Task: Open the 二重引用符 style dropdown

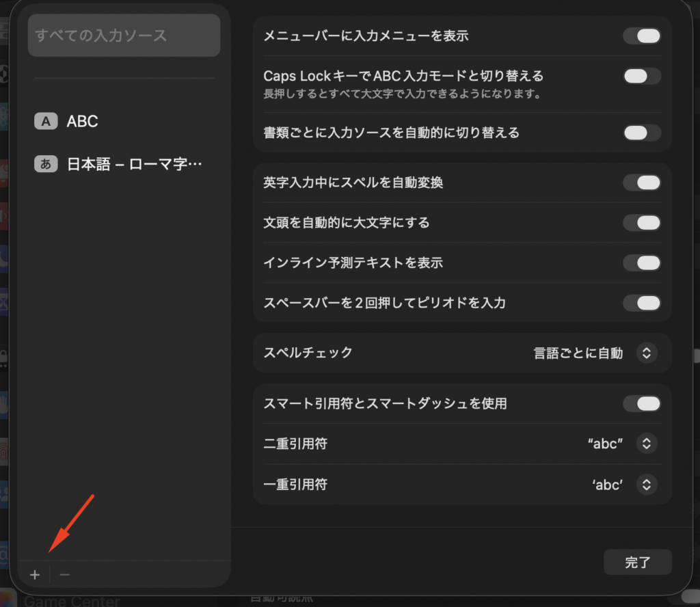Action: pos(646,444)
